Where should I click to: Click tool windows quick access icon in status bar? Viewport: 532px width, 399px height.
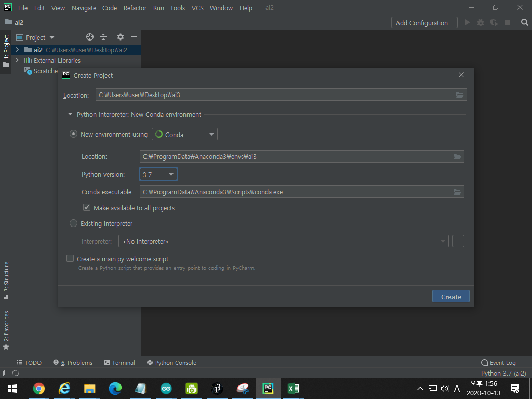click(6, 373)
